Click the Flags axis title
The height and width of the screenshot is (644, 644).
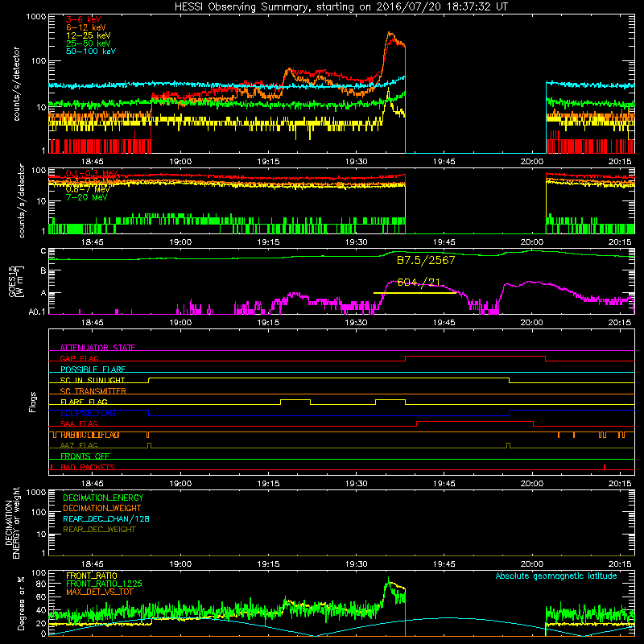coord(33,402)
